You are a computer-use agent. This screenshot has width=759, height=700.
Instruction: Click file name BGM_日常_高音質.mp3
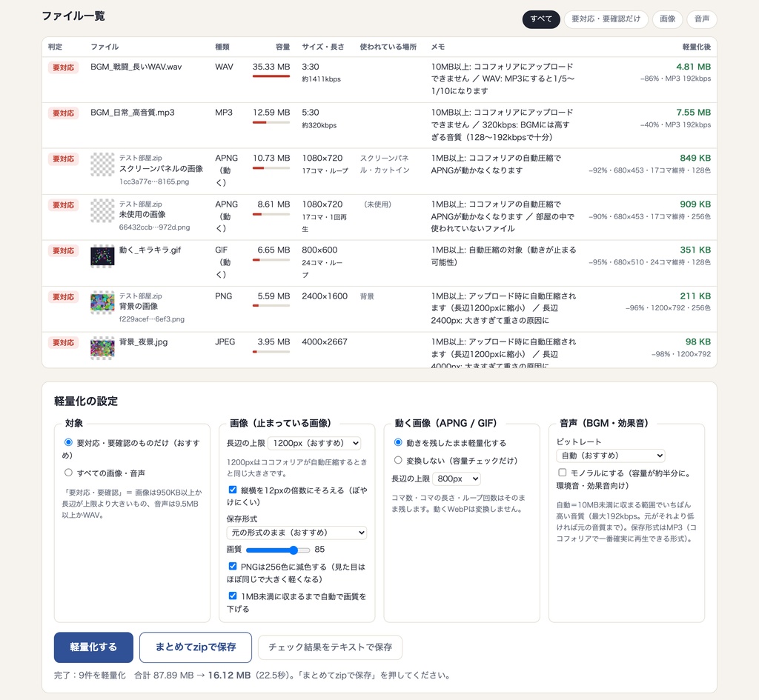[x=133, y=113]
